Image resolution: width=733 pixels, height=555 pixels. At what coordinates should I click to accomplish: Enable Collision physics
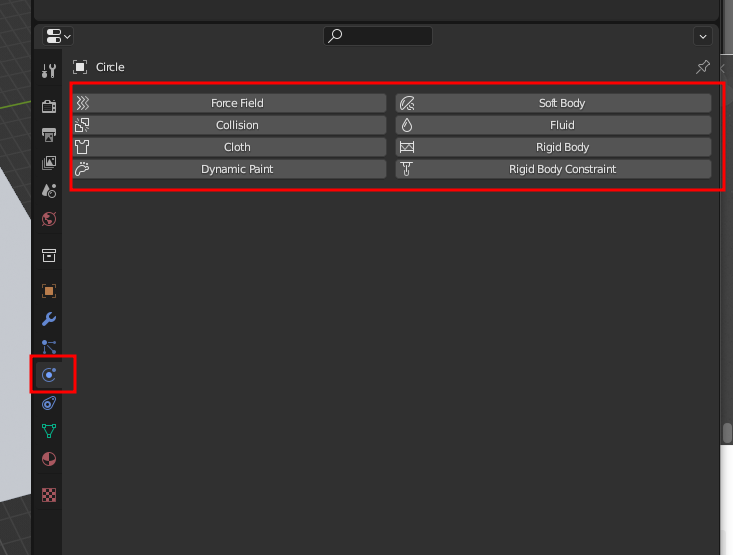(230, 125)
